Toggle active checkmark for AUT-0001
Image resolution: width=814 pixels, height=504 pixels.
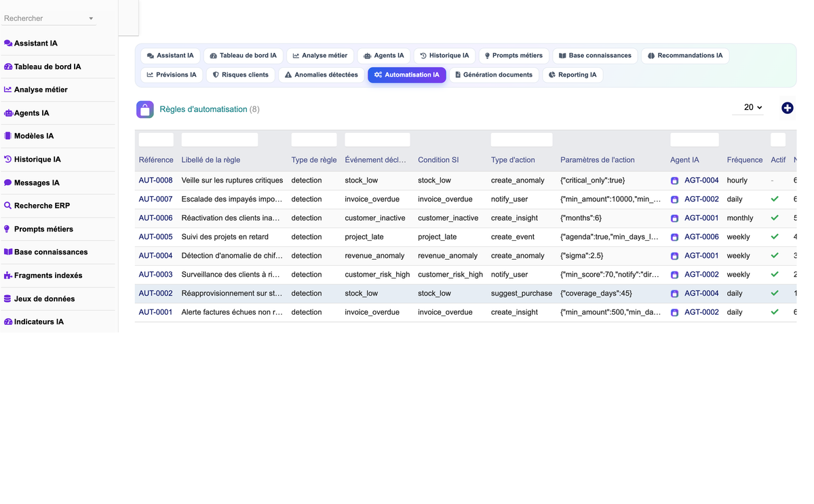[775, 312]
